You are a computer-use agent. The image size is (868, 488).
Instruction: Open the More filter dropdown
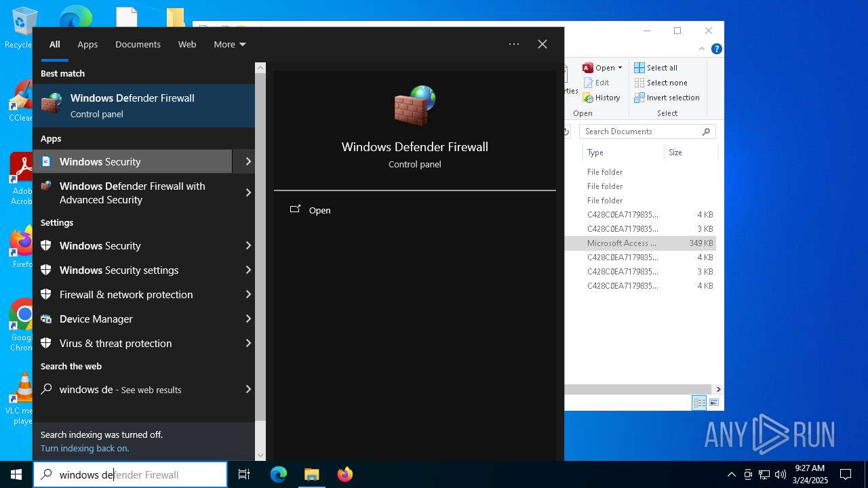point(230,44)
